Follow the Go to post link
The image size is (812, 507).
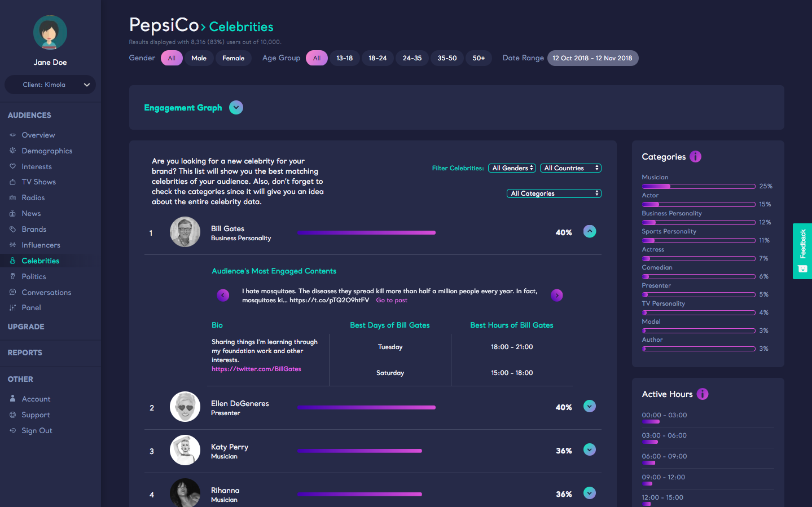(x=392, y=300)
